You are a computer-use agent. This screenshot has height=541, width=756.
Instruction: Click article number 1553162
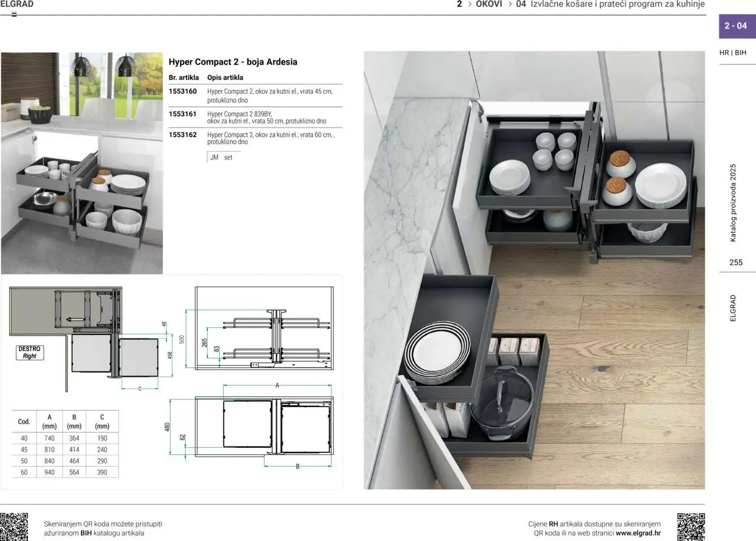pyautogui.click(x=183, y=135)
